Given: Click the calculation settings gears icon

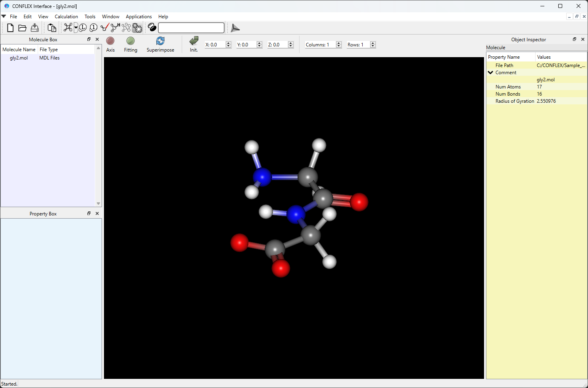Looking at the screenshot, I should [x=137, y=28].
